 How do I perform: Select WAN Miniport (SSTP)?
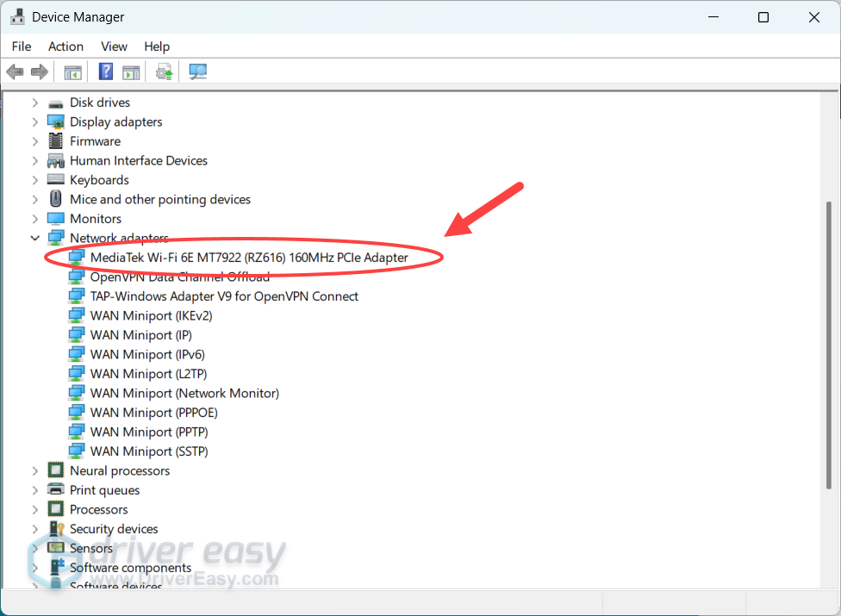click(x=149, y=451)
